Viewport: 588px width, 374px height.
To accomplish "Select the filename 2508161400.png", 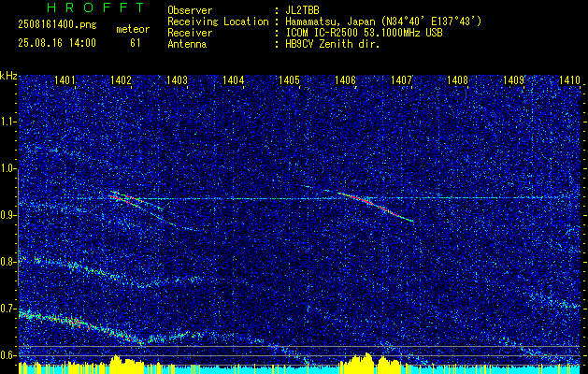I will (57, 25).
